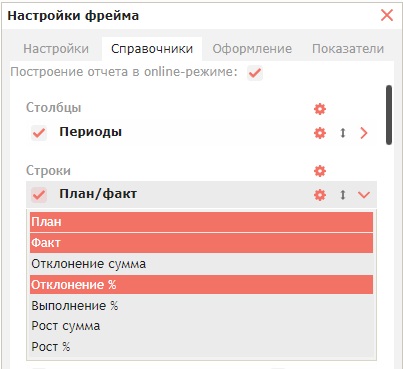Click reorder arrows icon in План/факт row
Viewport: 403px width, 369px height.
(x=343, y=195)
